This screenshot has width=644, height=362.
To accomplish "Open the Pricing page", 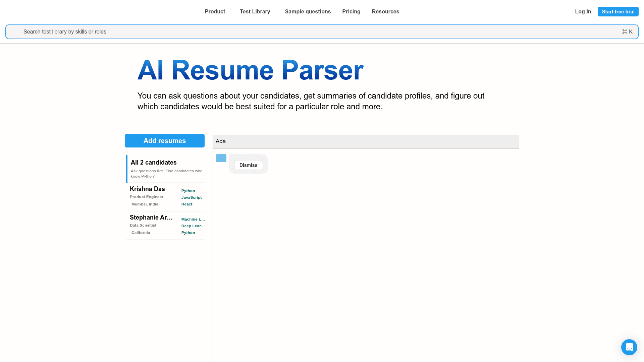I will (351, 11).
